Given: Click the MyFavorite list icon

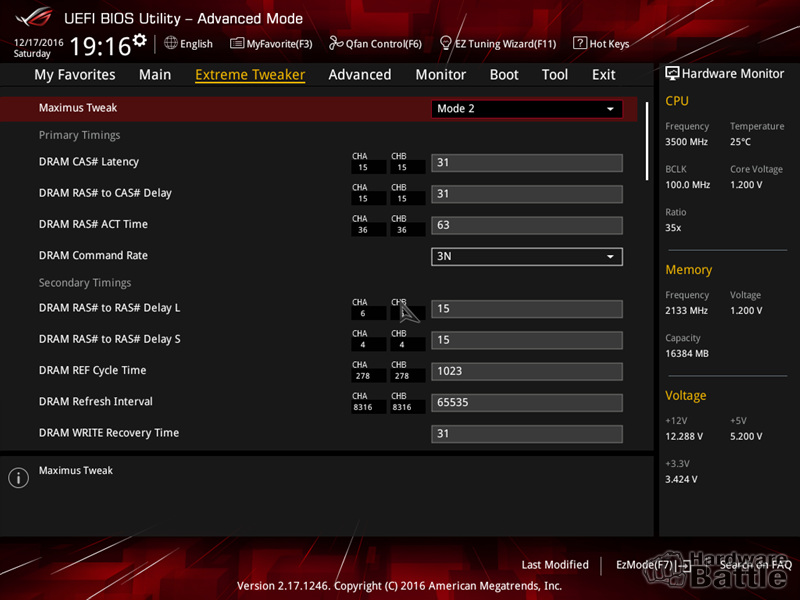Looking at the screenshot, I should (x=237, y=43).
